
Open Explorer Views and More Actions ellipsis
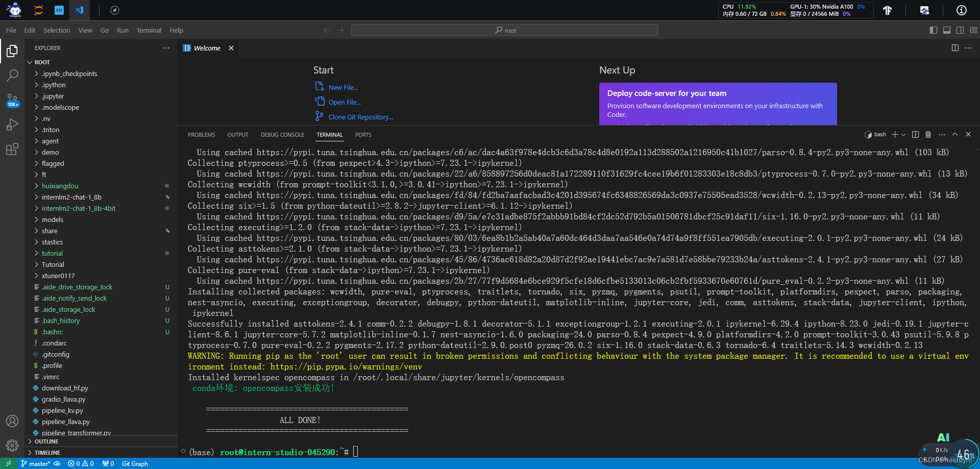pyautogui.click(x=166, y=47)
